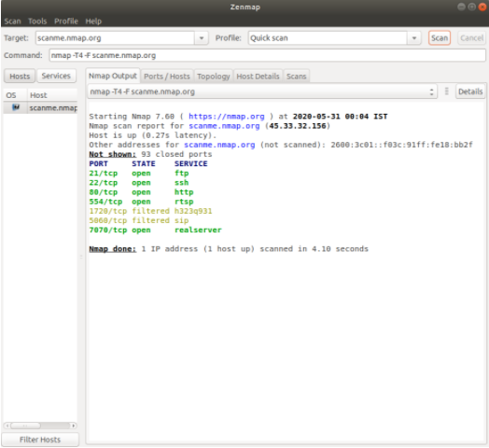Click the IPv6 address 2600:3c01::f03c:91ff:fe18:bb2f
The height and width of the screenshot is (448, 489).
click(401, 145)
